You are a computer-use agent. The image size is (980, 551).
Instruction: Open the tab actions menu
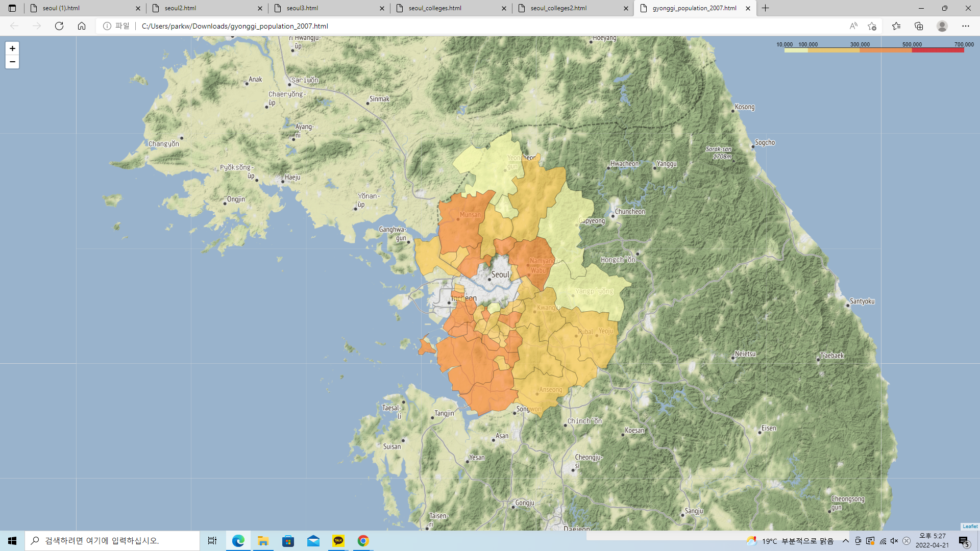(x=12, y=8)
